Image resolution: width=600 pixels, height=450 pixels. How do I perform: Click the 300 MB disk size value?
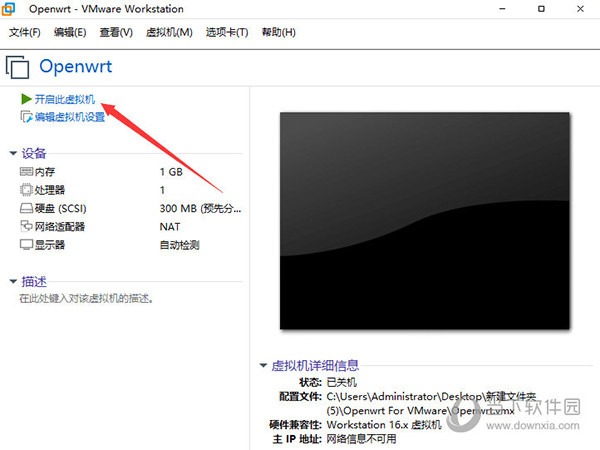coord(200,208)
